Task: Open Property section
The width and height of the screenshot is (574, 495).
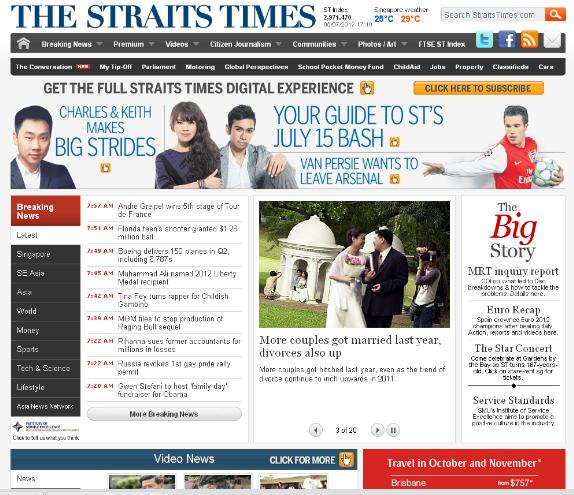Action: tap(469, 67)
